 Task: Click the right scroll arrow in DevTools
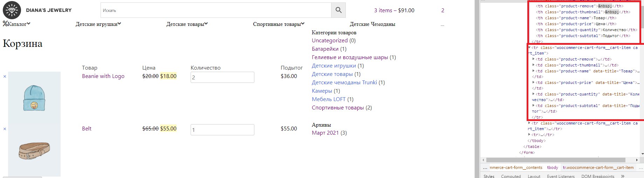[637, 160]
